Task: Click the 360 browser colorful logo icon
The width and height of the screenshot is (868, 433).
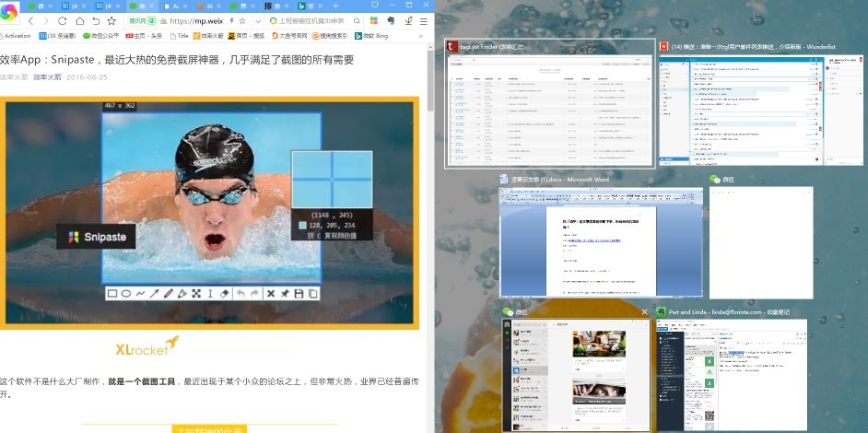Action: [9, 12]
